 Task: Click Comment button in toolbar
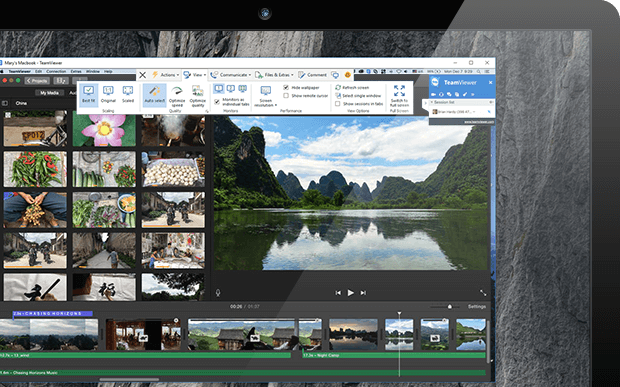point(313,75)
